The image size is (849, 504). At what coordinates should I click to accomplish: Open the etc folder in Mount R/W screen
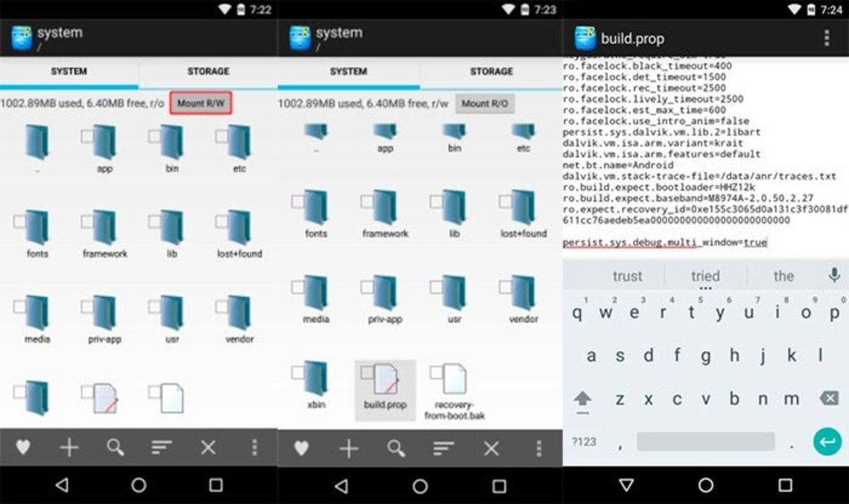pos(239,148)
